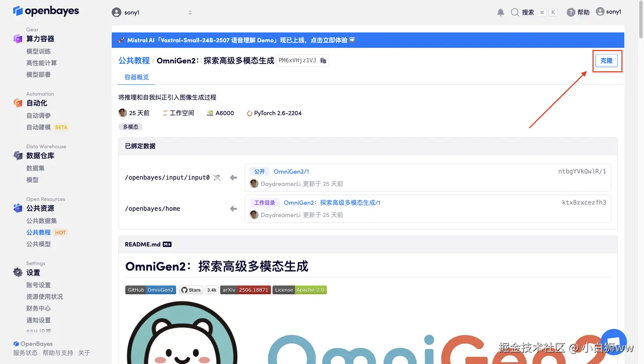Click the notification bell icon
Screen dimensions: 644x364
tap(500, 13)
